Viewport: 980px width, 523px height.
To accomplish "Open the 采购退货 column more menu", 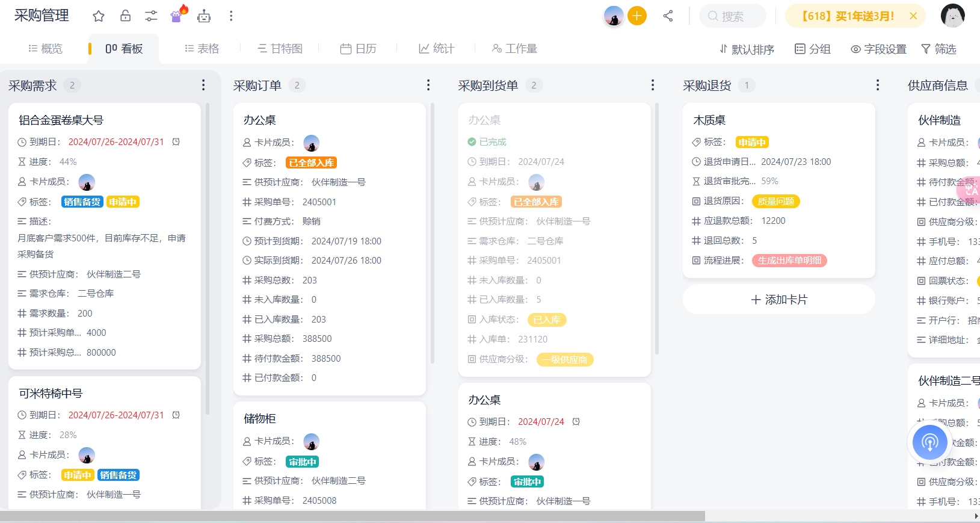I will (878, 85).
